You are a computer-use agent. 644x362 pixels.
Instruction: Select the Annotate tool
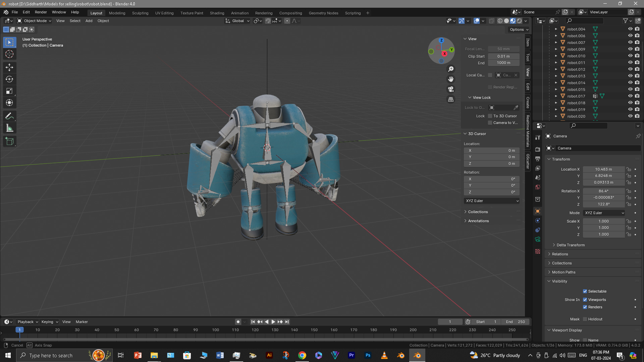coord(9,116)
